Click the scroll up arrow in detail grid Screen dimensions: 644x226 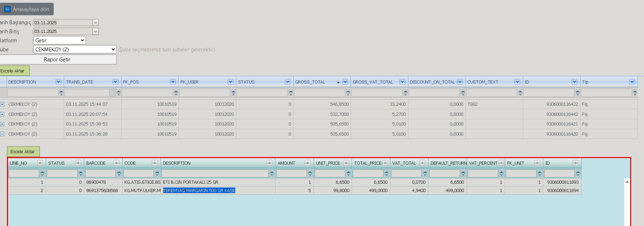627,182
